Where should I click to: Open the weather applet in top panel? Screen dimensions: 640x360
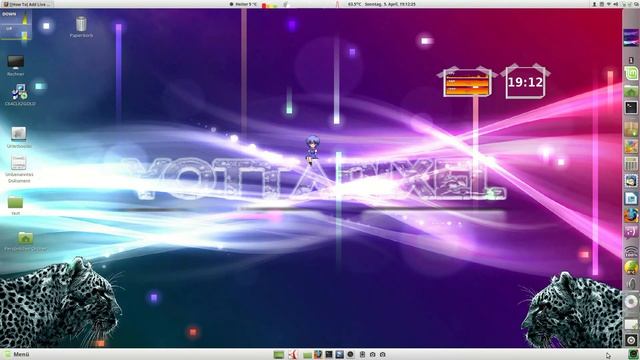pyautogui.click(x=243, y=4)
